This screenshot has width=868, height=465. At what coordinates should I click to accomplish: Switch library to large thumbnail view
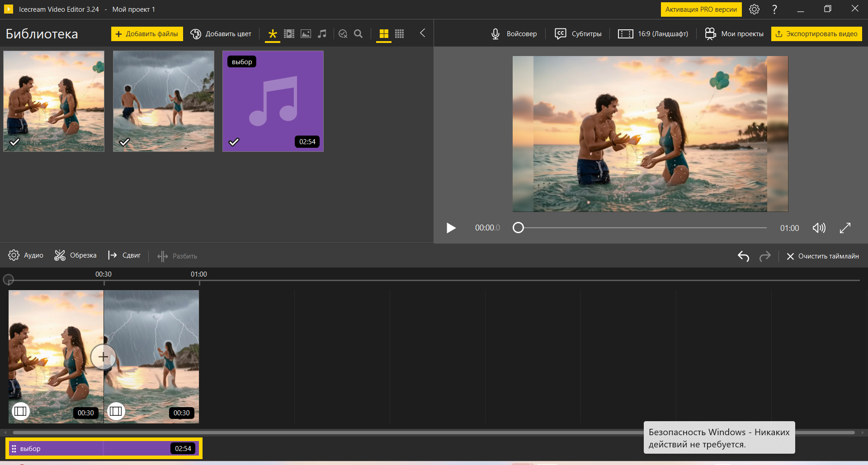[384, 34]
